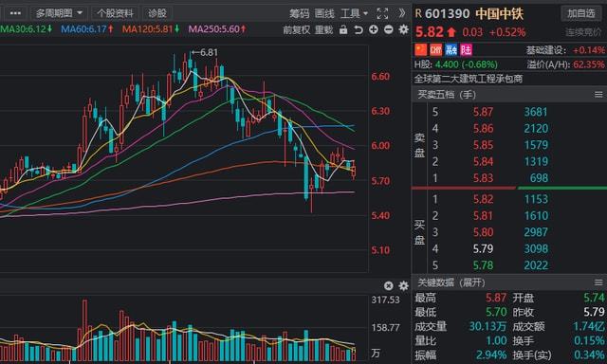Click 成交量 30.13万 value
Image resolution: width=607 pixels, height=364 pixels.
pos(487,326)
